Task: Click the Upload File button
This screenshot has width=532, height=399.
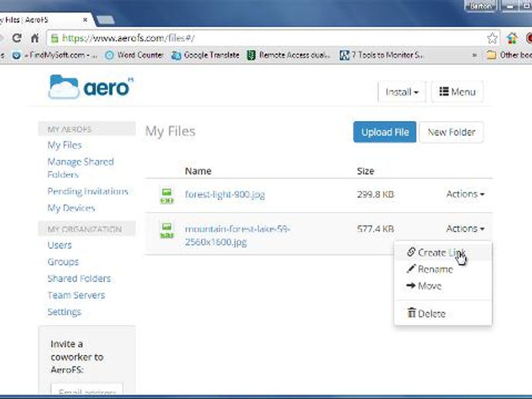Action: [x=385, y=132]
